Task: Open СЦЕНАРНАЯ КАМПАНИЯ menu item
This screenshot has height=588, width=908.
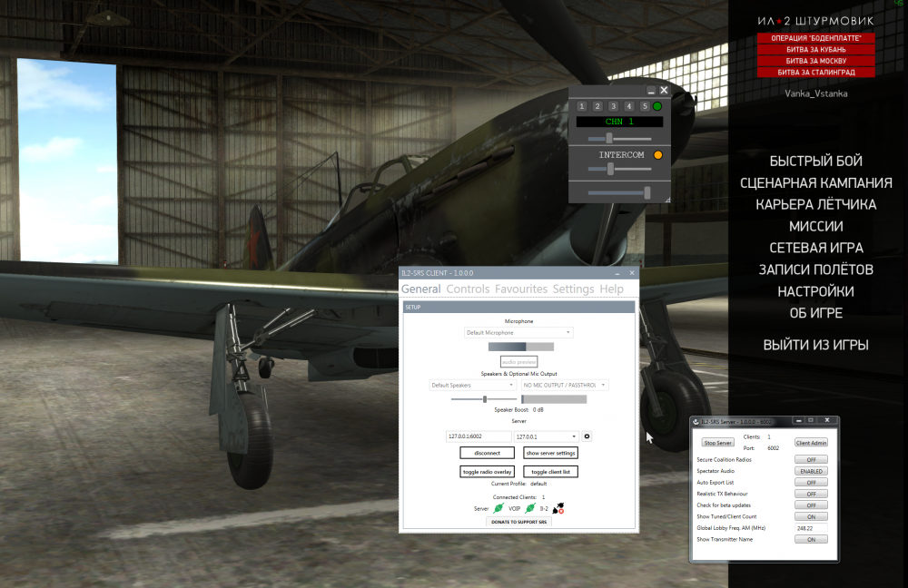Action: click(816, 183)
